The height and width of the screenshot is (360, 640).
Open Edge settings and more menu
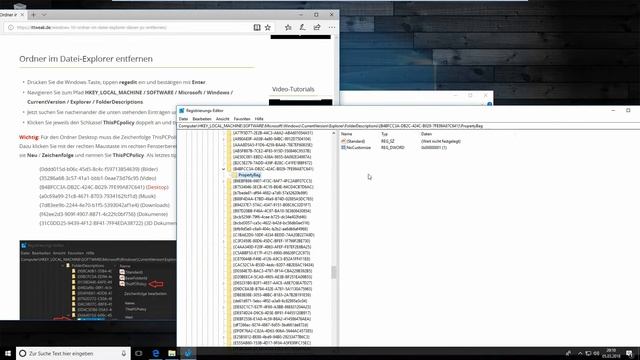(332, 27)
